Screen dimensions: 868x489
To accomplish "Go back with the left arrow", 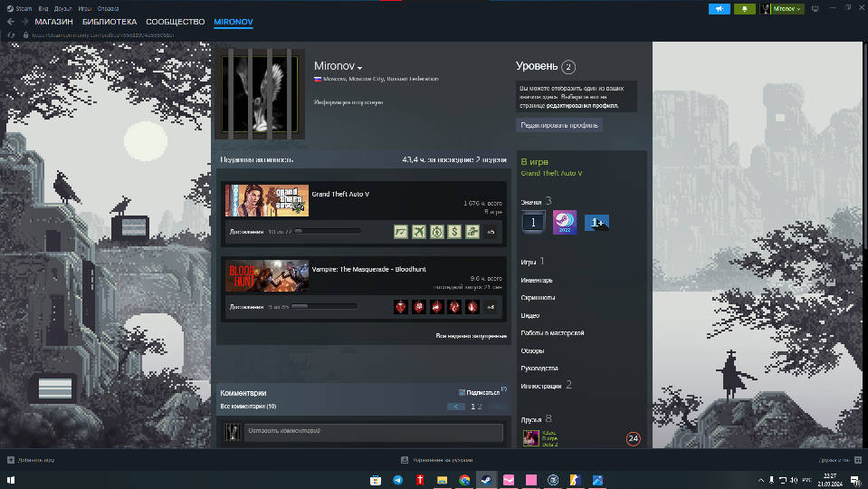I will (11, 22).
